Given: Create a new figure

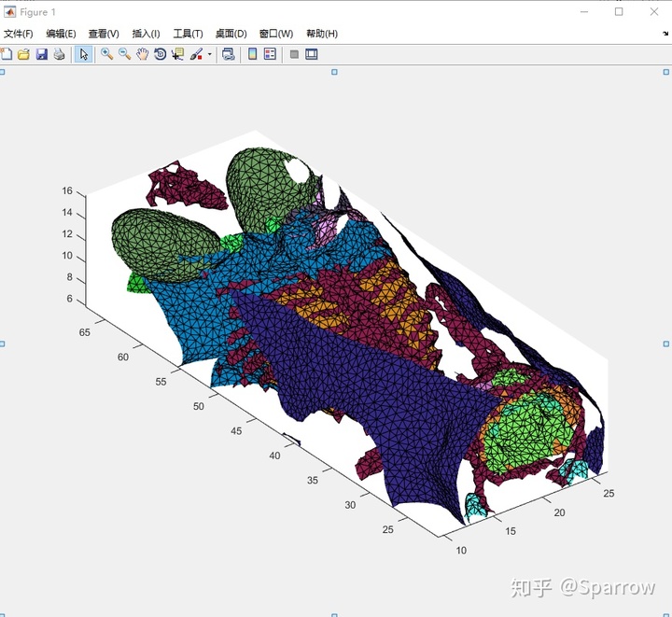Looking at the screenshot, I should (x=6, y=54).
